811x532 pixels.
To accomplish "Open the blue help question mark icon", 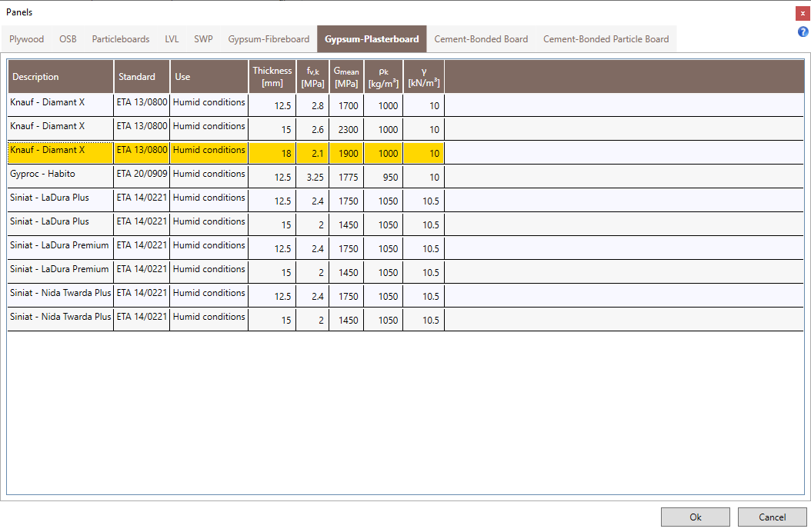I will click(x=803, y=32).
